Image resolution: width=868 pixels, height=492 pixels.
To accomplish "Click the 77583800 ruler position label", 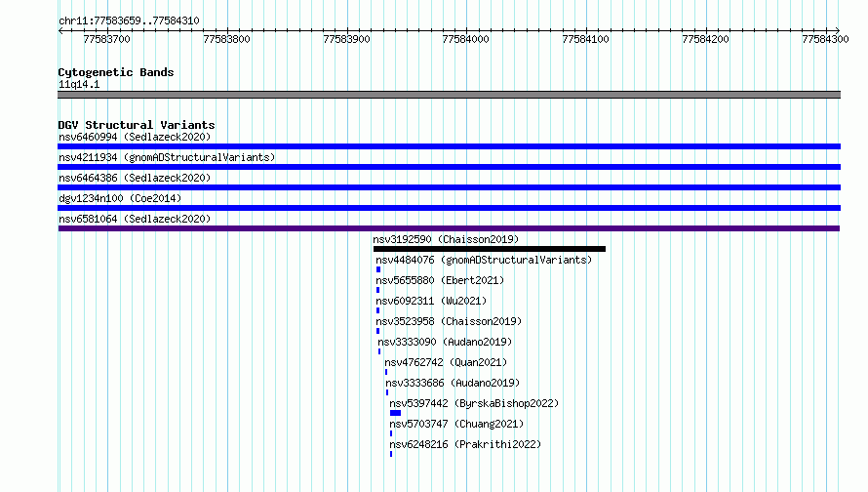I will click(226, 39).
